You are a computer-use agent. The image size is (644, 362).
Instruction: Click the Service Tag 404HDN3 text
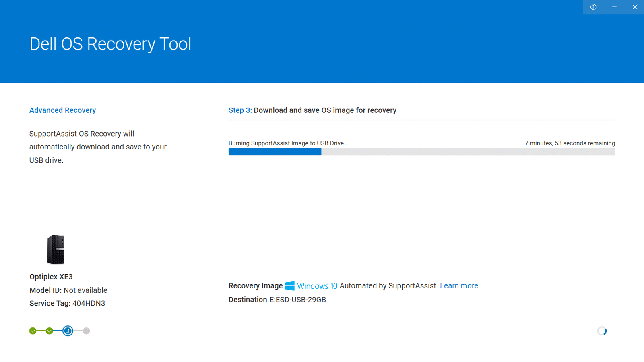pyautogui.click(x=67, y=304)
